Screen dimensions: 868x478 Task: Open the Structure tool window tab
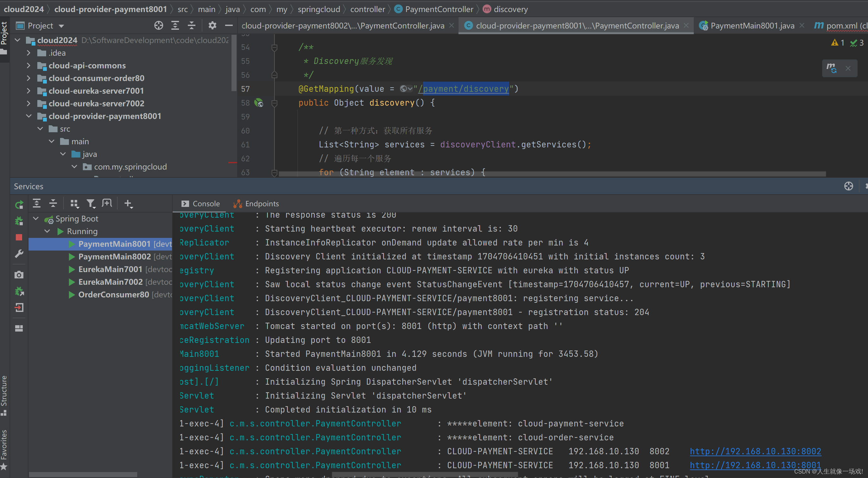click(4, 395)
